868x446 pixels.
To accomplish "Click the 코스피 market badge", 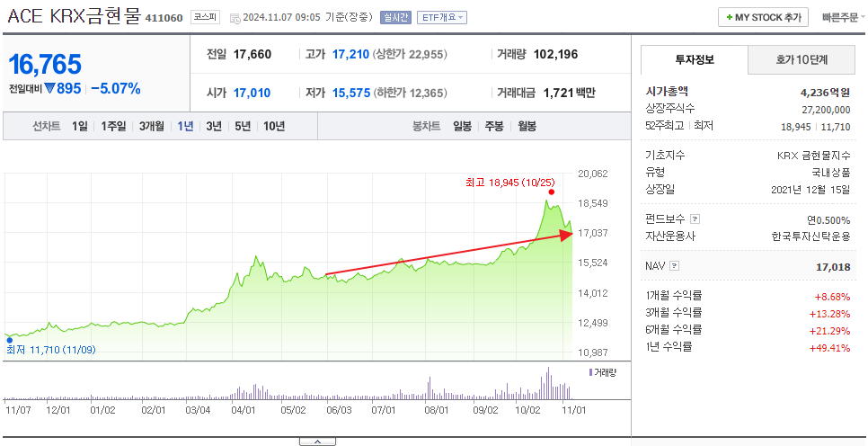I will [x=205, y=17].
